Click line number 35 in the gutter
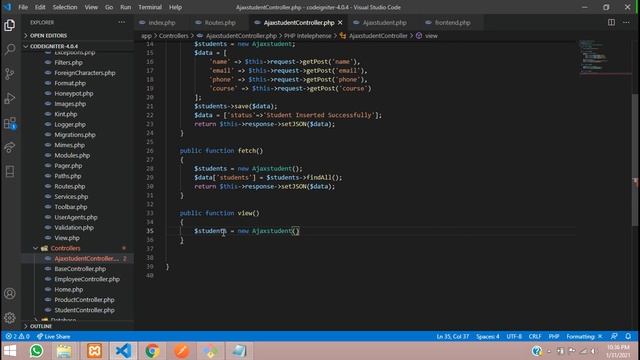Viewport: 640px width, 360px height. pos(150,231)
